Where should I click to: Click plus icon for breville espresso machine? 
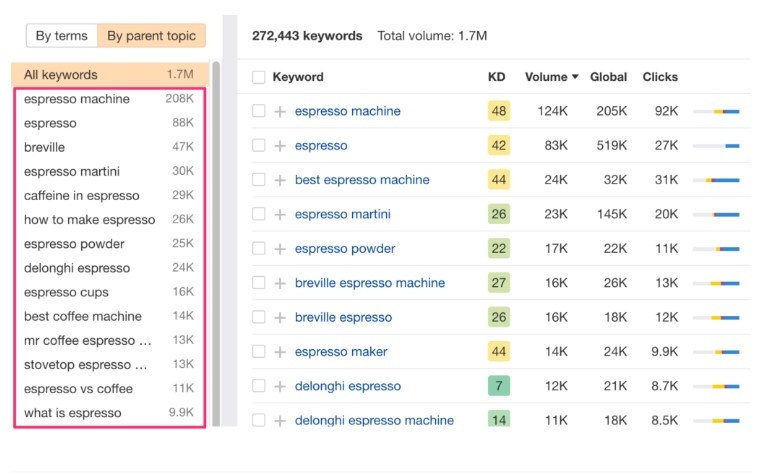(280, 284)
